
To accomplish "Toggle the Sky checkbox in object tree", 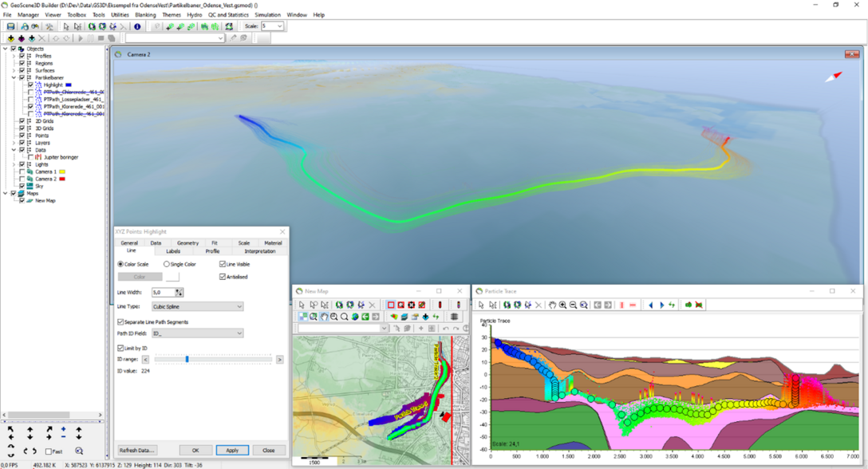I will click(x=22, y=186).
